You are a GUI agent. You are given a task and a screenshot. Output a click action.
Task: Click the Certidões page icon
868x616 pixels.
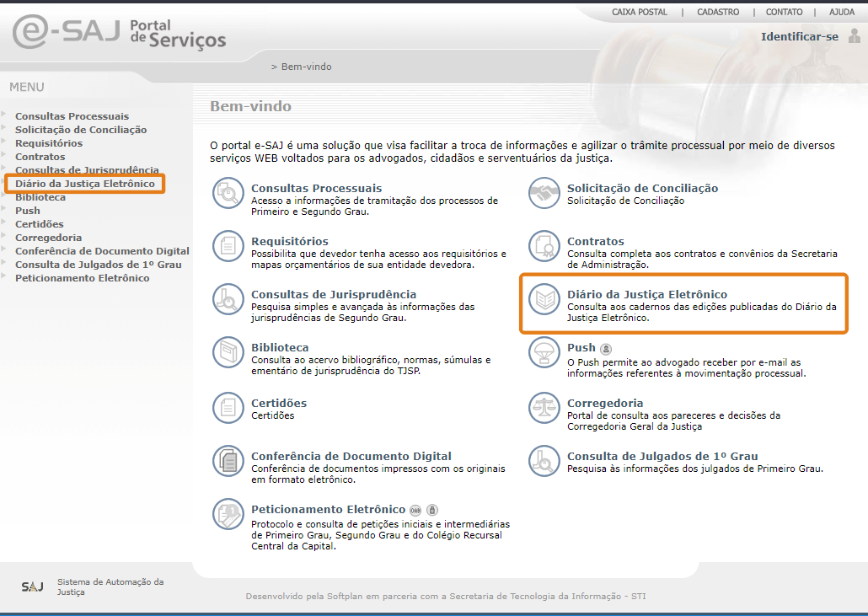[x=228, y=408]
